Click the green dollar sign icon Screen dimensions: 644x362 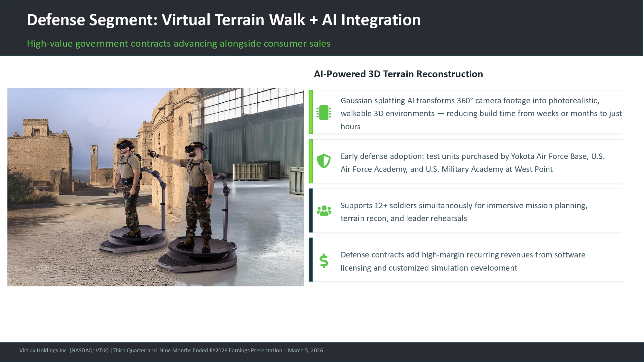pyautogui.click(x=324, y=261)
